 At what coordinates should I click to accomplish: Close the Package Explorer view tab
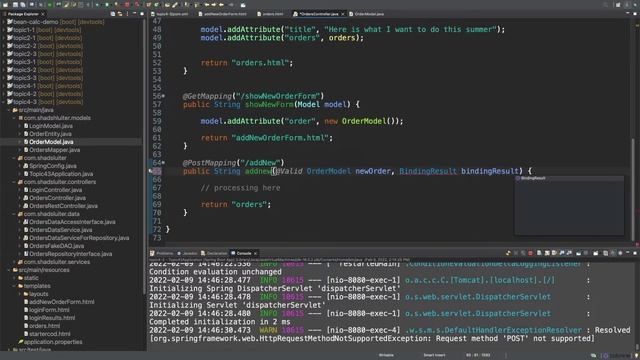click(x=42, y=14)
